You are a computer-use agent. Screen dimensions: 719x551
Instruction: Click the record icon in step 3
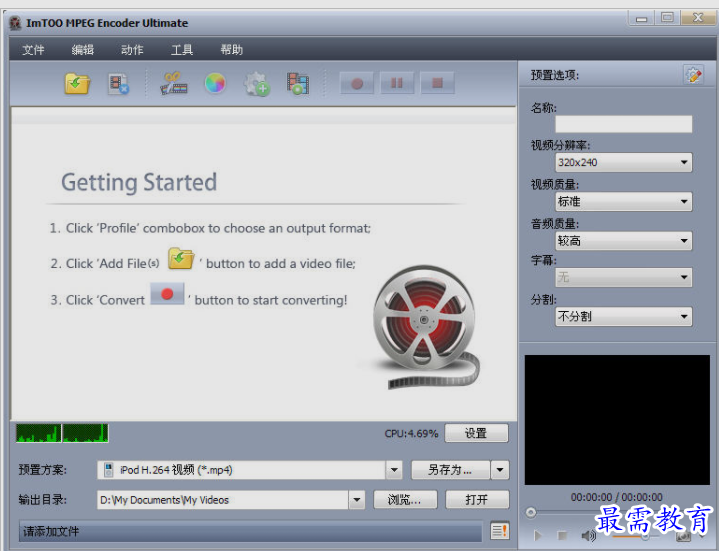coord(167,294)
